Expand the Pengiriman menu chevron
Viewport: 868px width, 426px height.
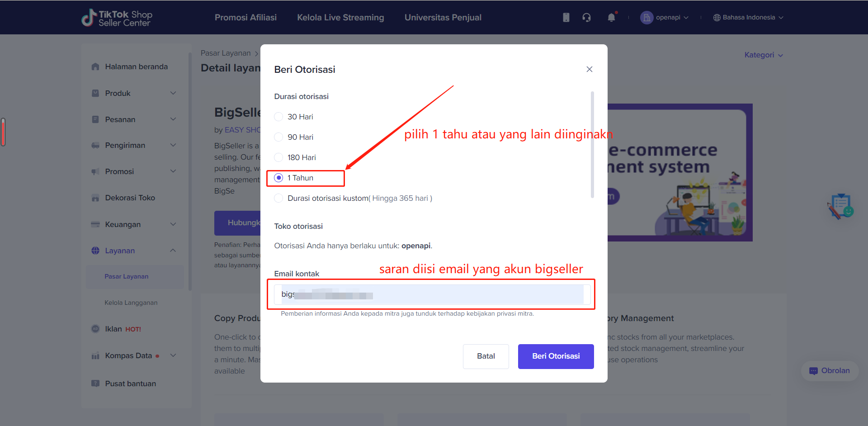point(173,145)
